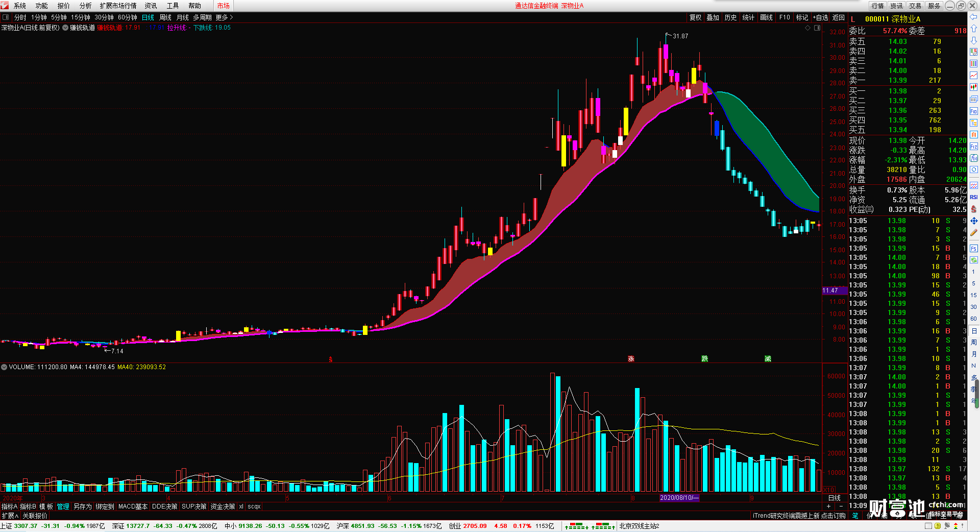Click the X10 volume scale label

point(829,490)
